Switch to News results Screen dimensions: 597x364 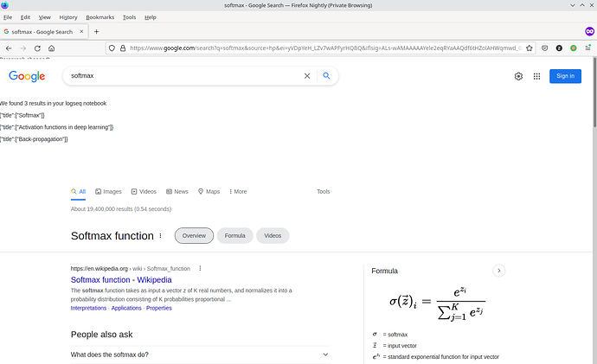point(177,192)
